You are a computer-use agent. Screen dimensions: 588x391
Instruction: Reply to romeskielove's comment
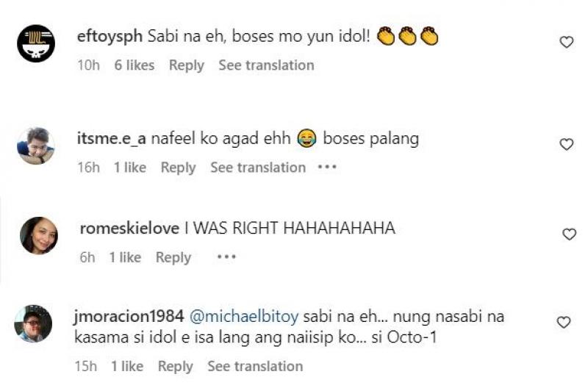[x=173, y=257]
